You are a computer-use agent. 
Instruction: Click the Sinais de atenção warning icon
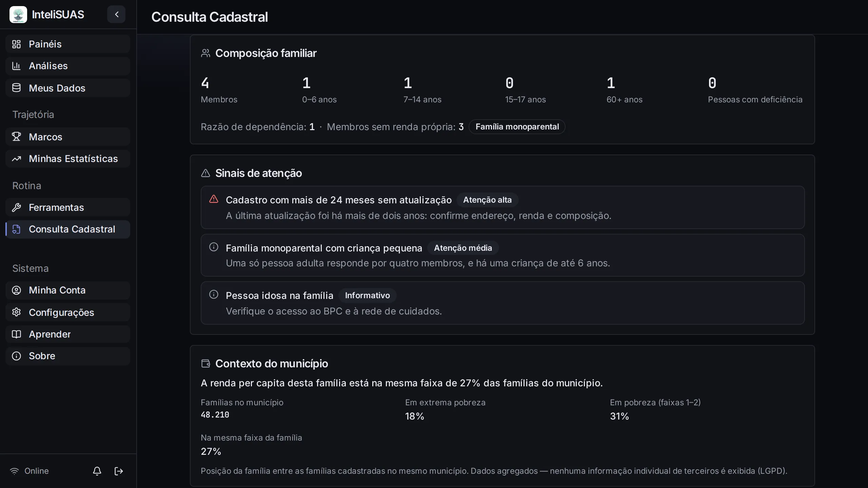point(205,173)
